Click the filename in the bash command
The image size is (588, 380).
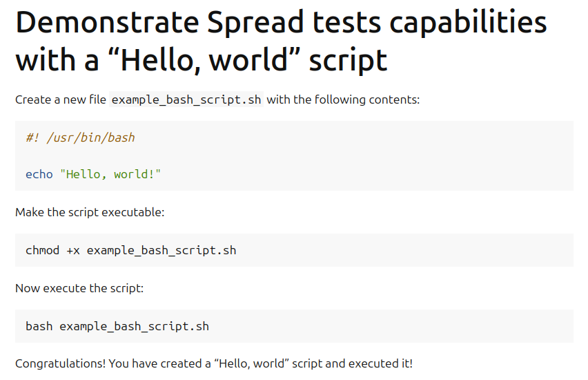(x=134, y=326)
